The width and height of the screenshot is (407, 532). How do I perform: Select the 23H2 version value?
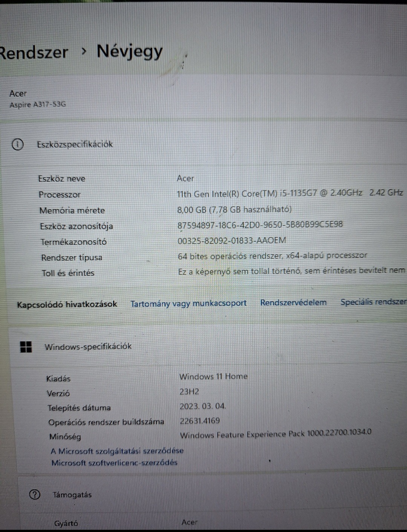click(x=189, y=392)
